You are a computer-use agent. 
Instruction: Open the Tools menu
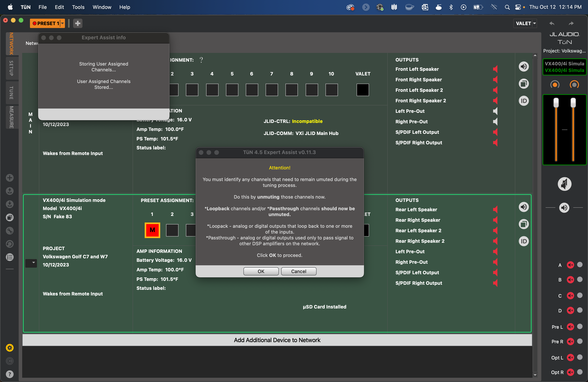pos(78,7)
